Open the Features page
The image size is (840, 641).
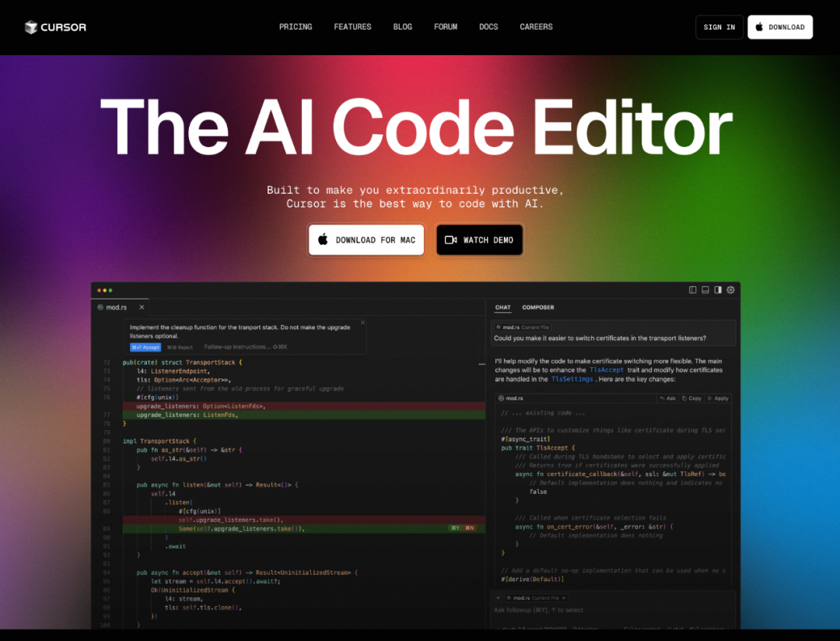pos(352,26)
